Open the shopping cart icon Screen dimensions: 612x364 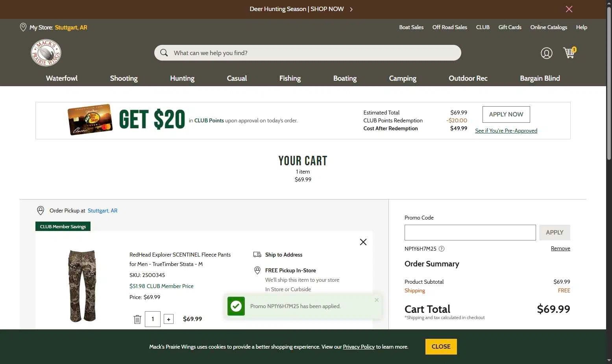click(569, 53)
